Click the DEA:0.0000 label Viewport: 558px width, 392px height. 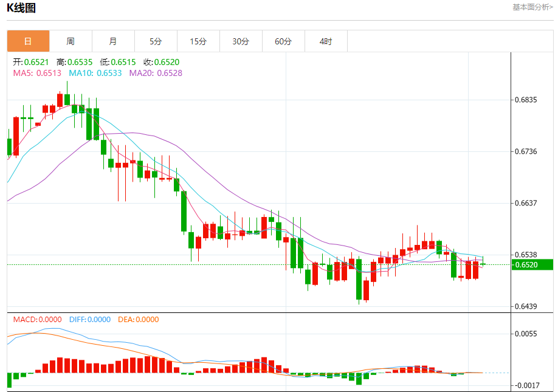tap(139, 320)
